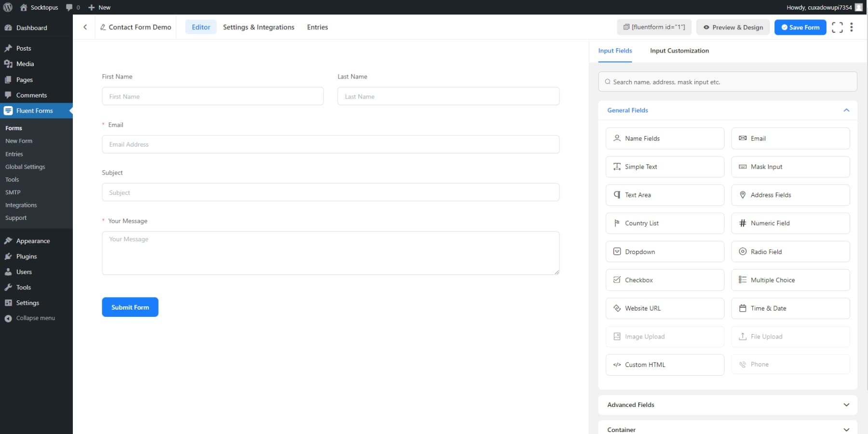Enter fullscreen mode with the expand icon
The height and width of the screenshot is (434, 868).
[837, 27]
